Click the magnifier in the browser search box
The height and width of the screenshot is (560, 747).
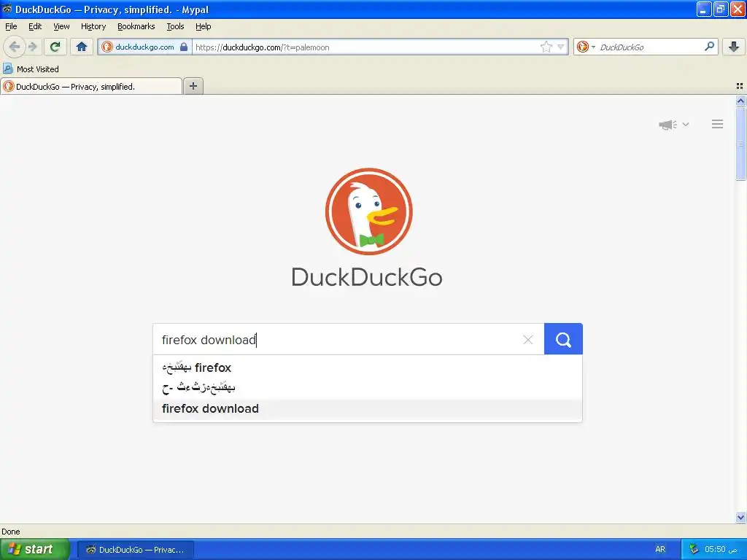(709, 46)
